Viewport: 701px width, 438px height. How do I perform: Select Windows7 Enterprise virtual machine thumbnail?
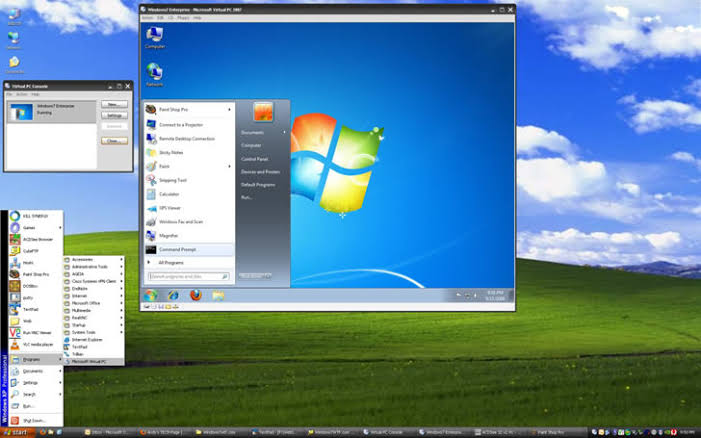pyautogui.click(x=21, y=112)
